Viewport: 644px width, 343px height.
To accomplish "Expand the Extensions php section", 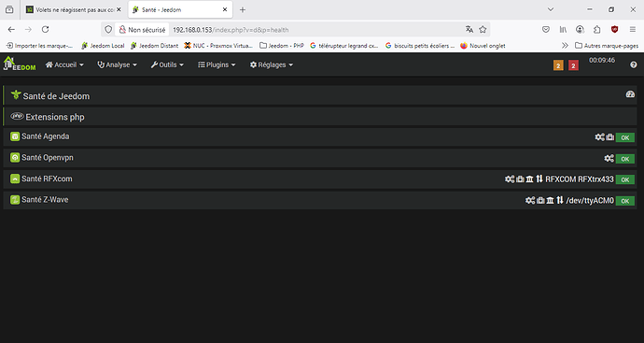I will [319, 117].
